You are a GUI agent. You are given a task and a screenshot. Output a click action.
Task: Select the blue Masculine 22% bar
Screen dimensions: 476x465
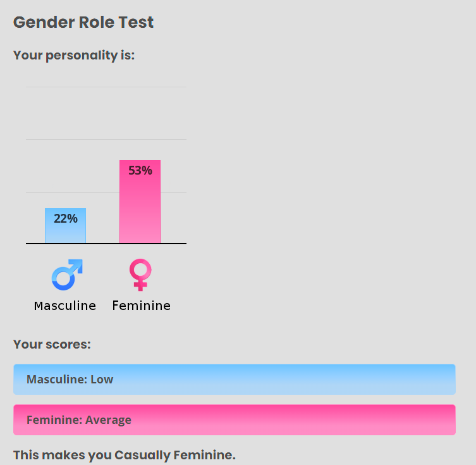[65, 225]
